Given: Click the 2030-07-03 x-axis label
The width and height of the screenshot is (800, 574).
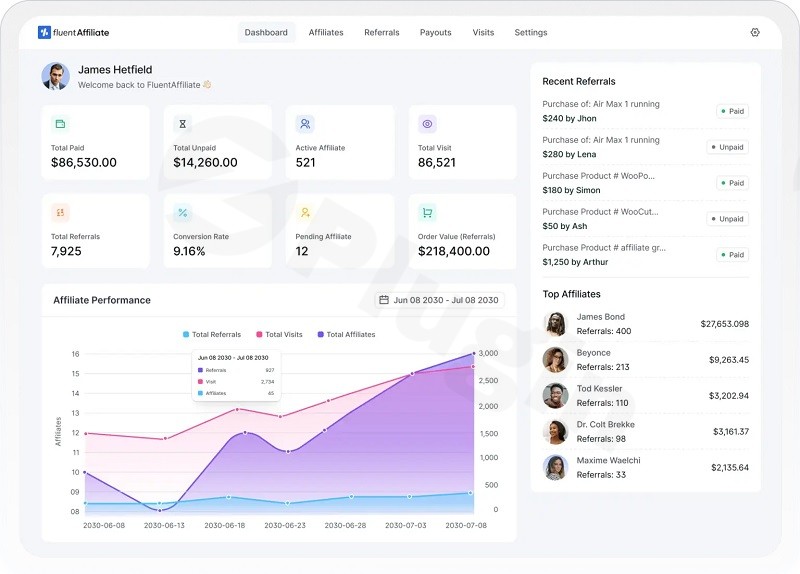Looking at the screenshot, I should [406, 525].
